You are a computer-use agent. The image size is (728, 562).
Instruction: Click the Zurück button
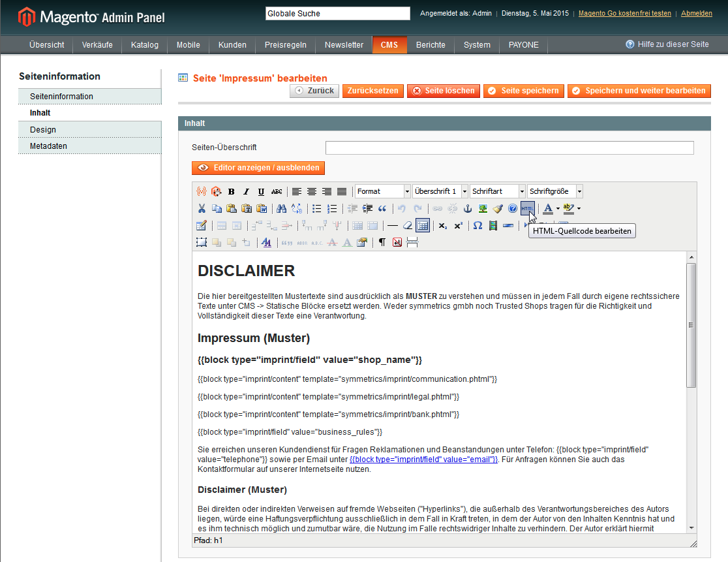point(314,91)
